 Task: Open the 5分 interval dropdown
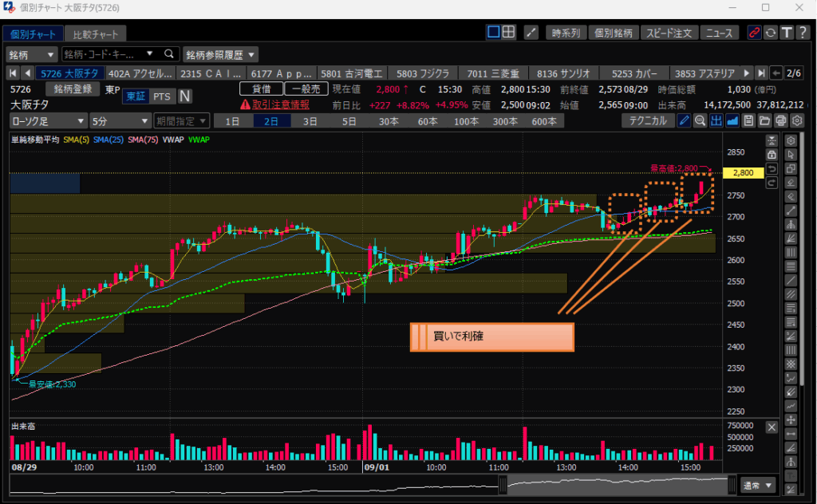(120, 121)
